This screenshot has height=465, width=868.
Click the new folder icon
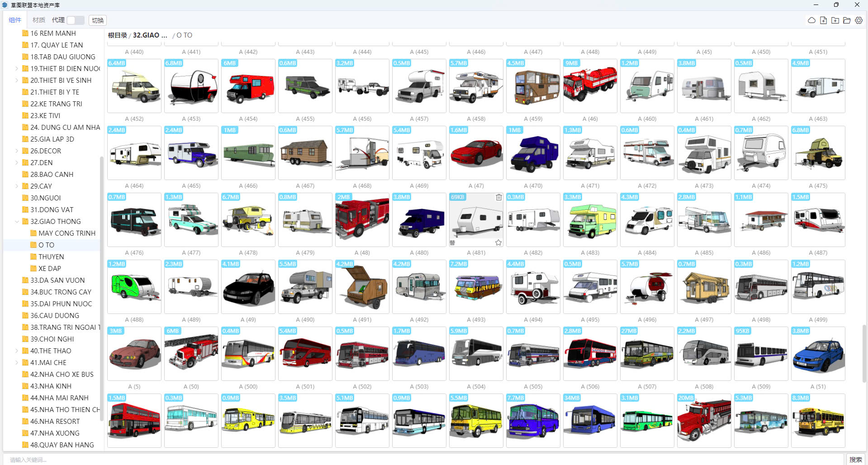(x=835, y=20)
